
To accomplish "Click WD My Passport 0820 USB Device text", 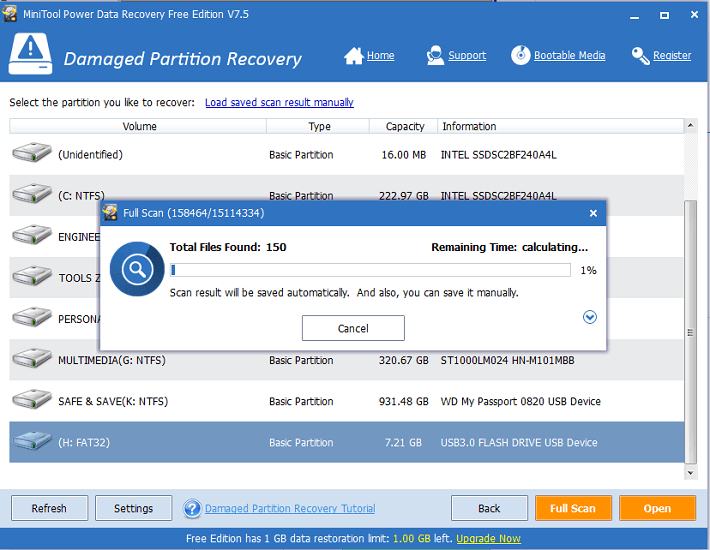I will (x=521, y=402).
